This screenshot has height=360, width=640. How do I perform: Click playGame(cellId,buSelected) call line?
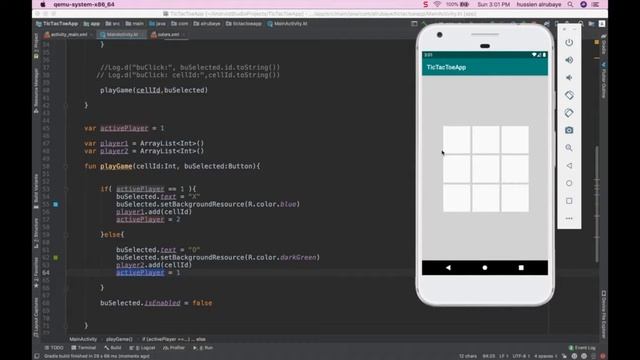tap(154, 90)
